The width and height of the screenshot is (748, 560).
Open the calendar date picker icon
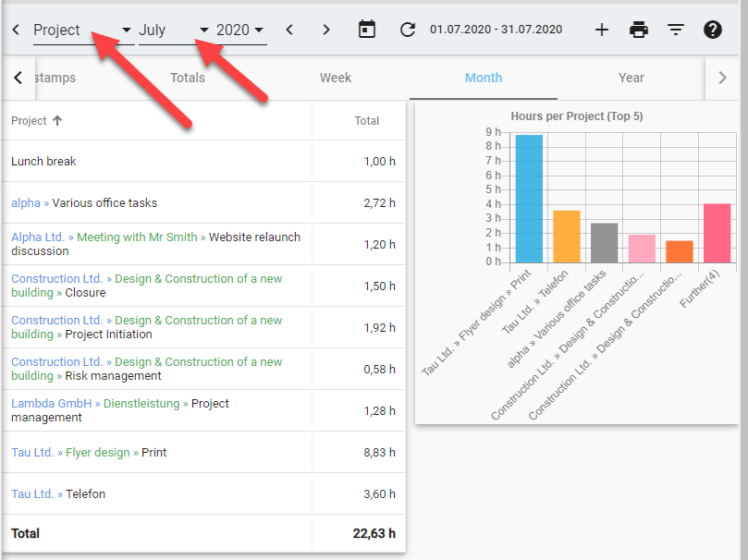pos(367,30)
